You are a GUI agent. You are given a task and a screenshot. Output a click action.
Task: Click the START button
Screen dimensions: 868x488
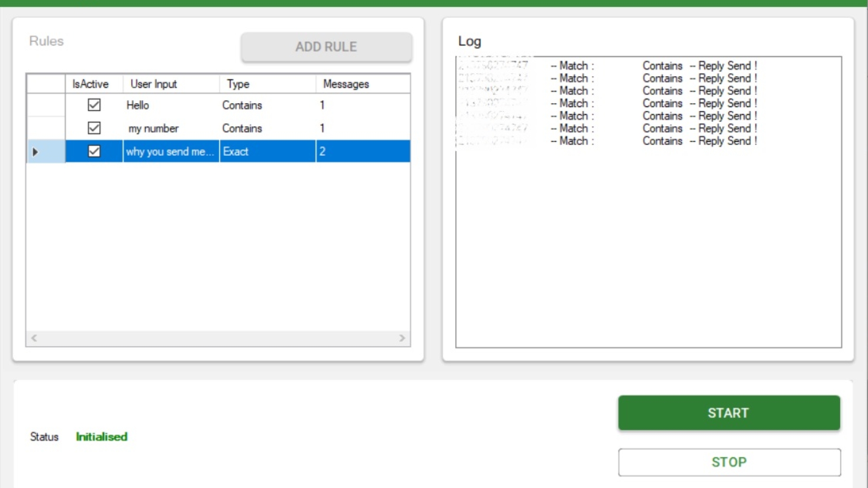[x=729, y=413]
